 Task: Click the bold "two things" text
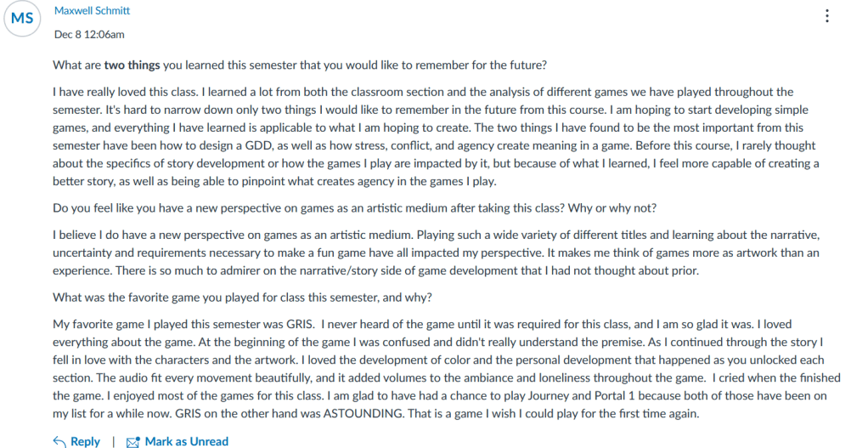click(132, 64)
